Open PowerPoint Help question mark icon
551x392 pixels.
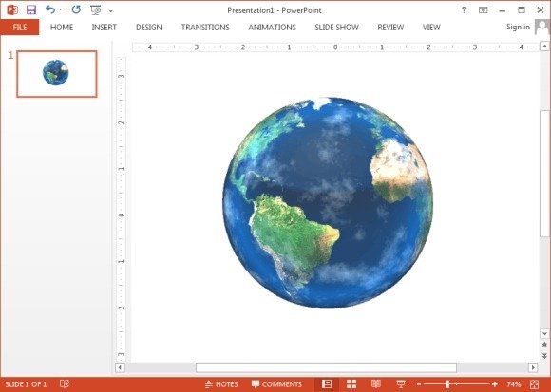(x=465, y=10)
